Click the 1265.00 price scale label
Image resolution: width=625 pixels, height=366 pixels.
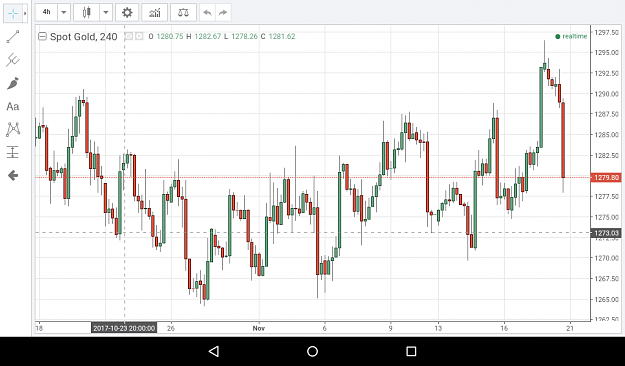click(606, 299)
